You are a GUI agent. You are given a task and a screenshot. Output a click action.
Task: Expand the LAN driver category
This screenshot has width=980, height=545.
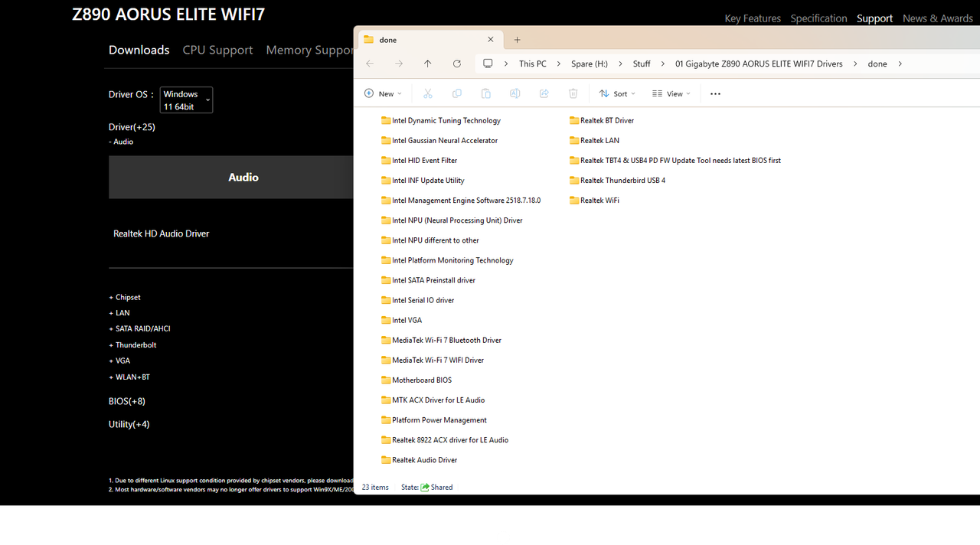click(119, 313)
